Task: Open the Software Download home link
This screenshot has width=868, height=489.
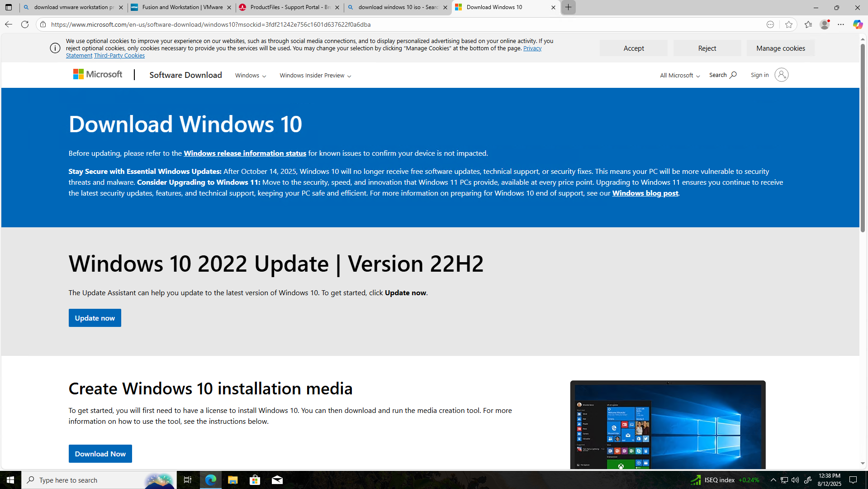Action: pos(185,75)
